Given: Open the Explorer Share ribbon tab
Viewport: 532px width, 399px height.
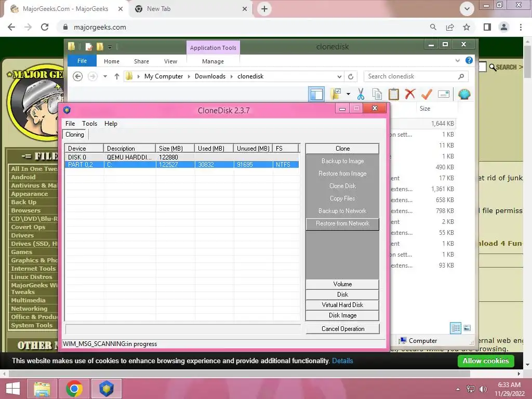Looking at the screenshot, I should click(141, 61).
